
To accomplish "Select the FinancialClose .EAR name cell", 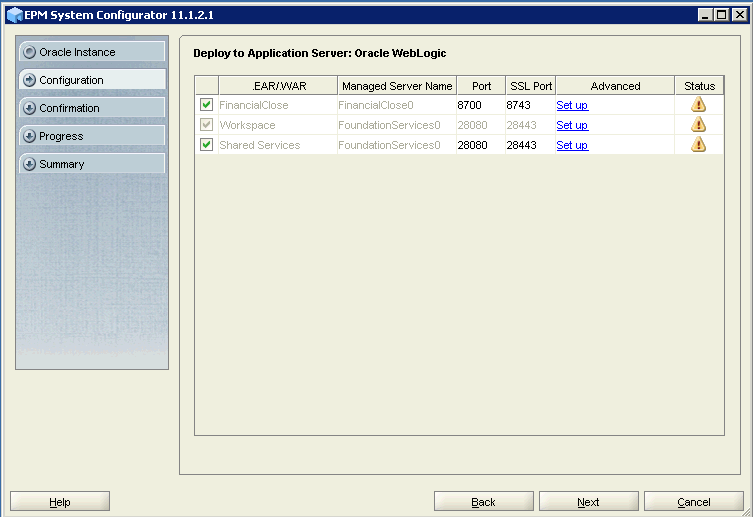I will click(278, 105).
